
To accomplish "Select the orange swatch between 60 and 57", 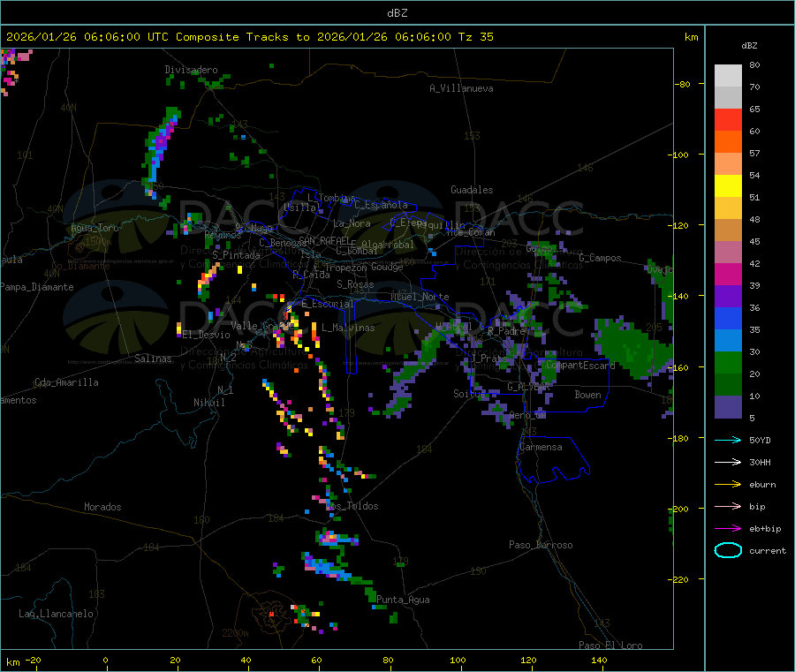I will tap(728, 142).
